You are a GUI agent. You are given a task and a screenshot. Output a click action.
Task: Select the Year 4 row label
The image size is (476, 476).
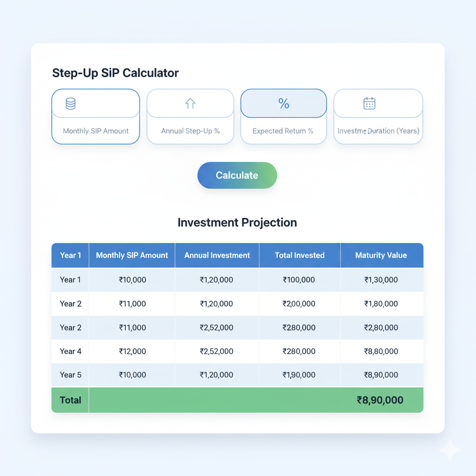coord(71,351)
